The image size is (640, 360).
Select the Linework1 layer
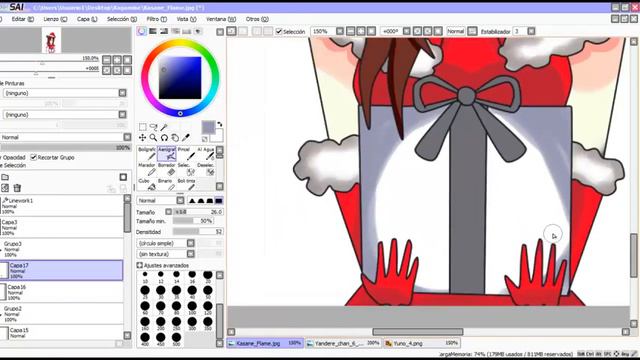tap(61, 206)
